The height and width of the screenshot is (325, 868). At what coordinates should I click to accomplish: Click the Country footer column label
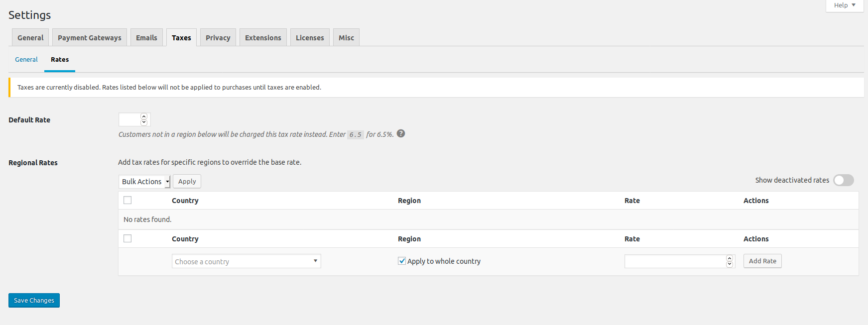pos(185,239)
